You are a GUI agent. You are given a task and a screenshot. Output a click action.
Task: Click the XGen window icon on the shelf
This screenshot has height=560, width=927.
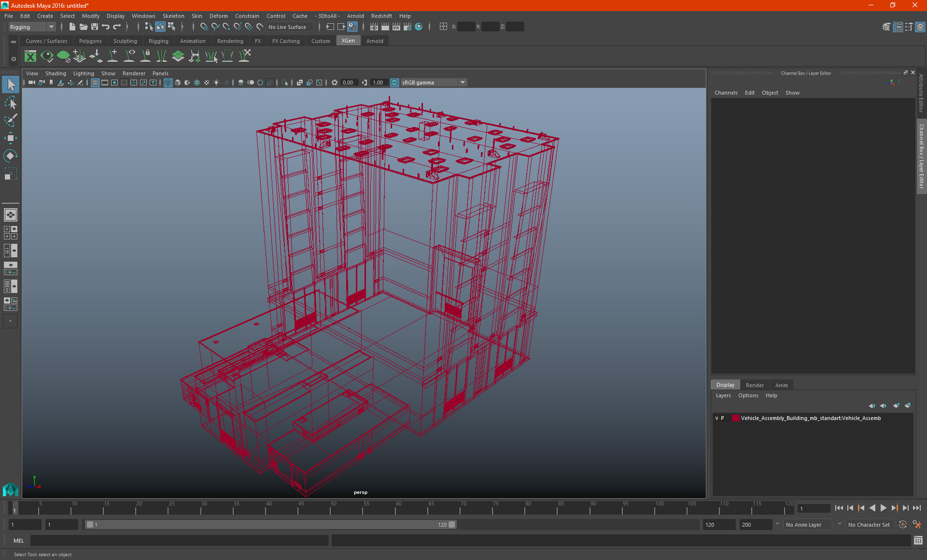pyautogui.click(x=30, y=56)
